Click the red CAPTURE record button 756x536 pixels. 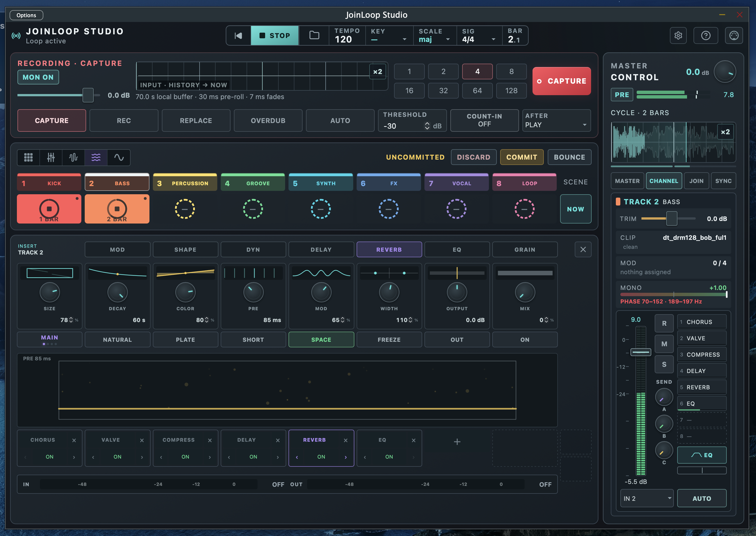(x=561, y=81)
